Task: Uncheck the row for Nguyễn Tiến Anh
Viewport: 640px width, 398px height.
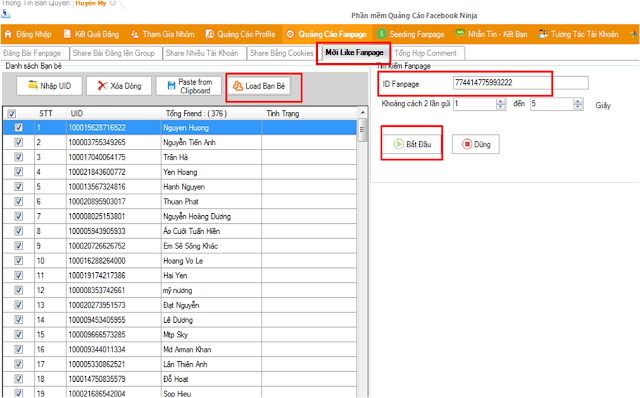Action: (x=18, y=142)
